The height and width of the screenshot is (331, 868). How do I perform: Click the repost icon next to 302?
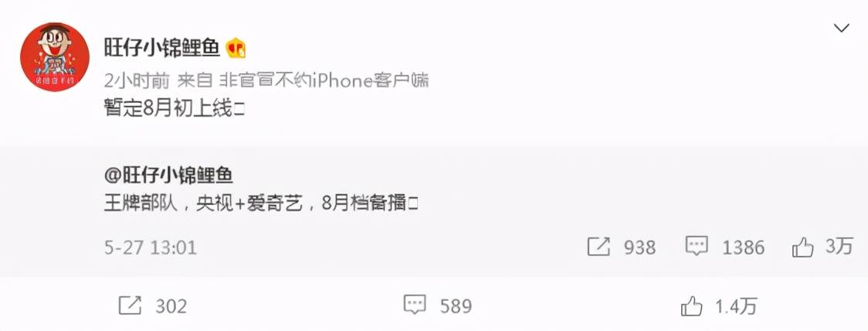(130, 305)
